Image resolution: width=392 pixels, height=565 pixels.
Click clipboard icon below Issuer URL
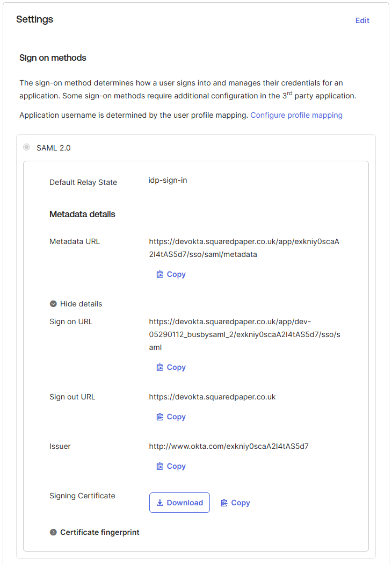click(160, 466)
